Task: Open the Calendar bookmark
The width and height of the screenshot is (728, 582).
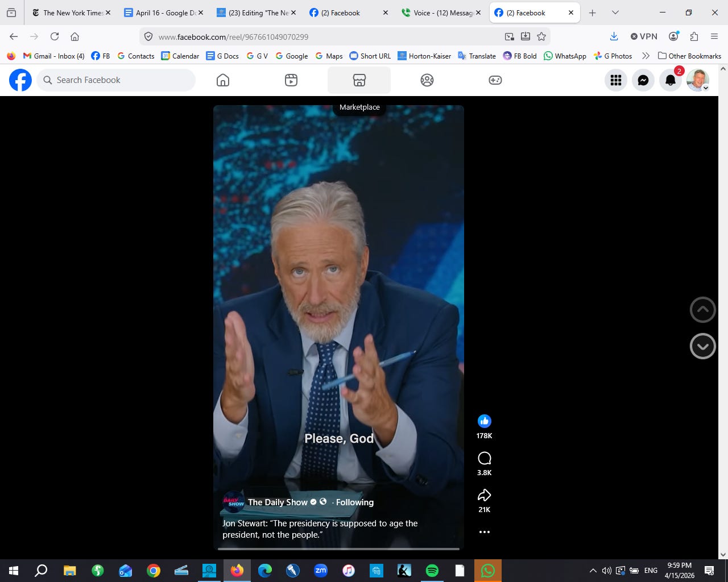Action: coord(180,56)
